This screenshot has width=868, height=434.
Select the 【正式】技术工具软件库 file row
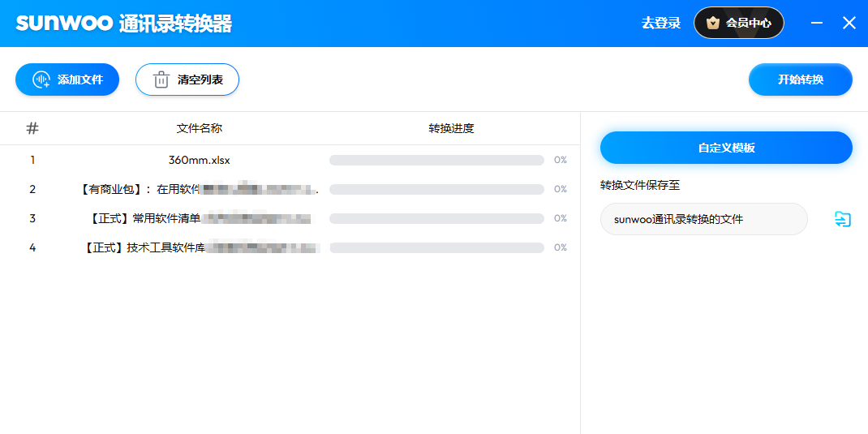[199, 247]
